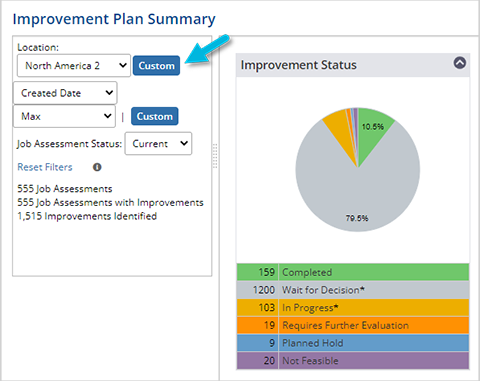
Task: Open the Created Date dropdown
Action: (65, 93)
